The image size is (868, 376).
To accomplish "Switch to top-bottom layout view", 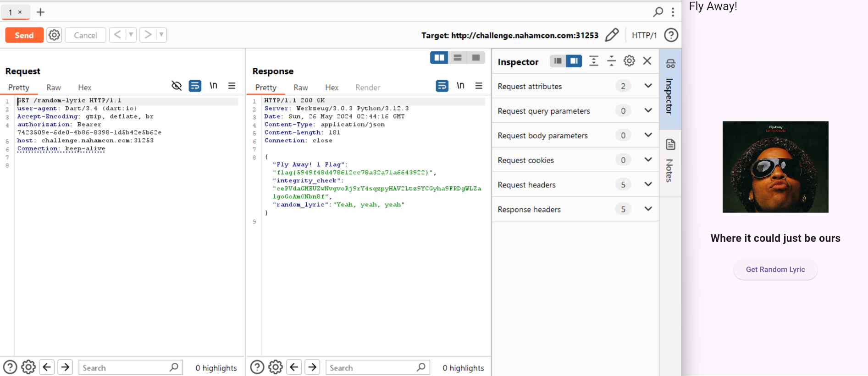I will coord(458,57).
